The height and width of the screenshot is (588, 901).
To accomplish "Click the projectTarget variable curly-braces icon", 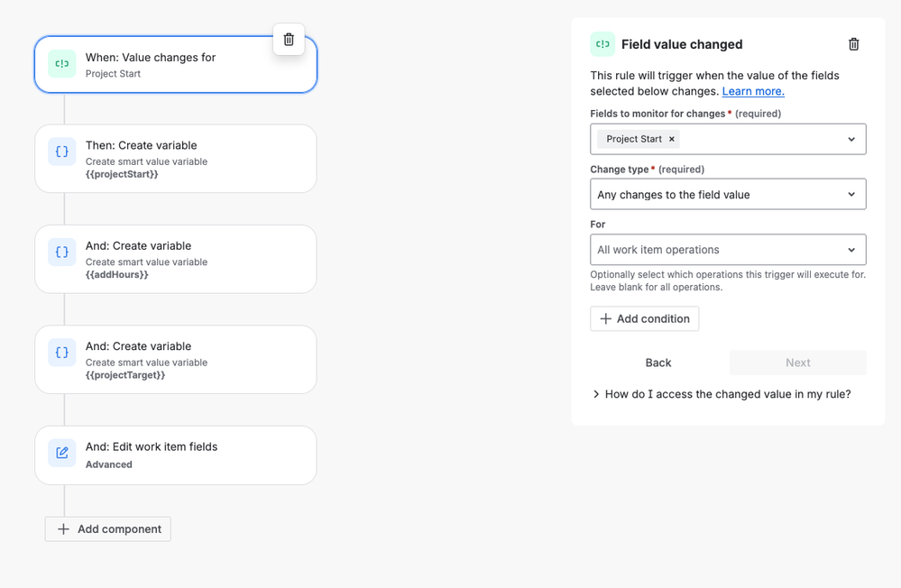I will pos(62,353).
